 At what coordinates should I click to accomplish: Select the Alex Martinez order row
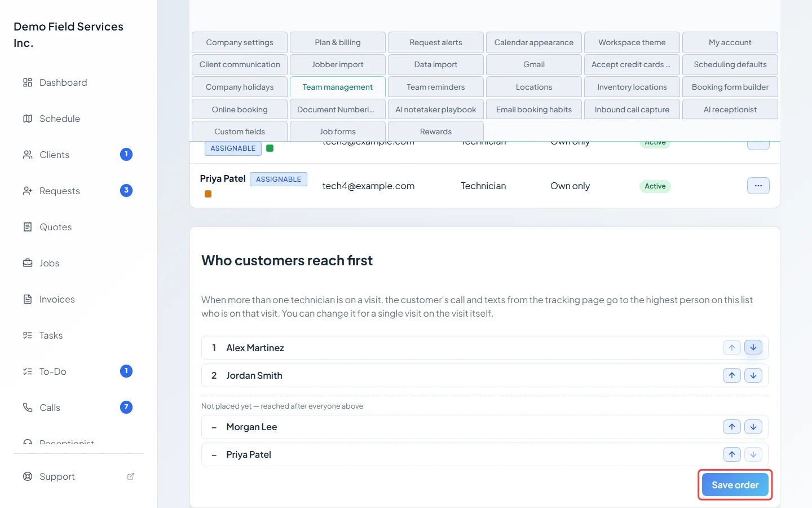[x=485, y=348]
